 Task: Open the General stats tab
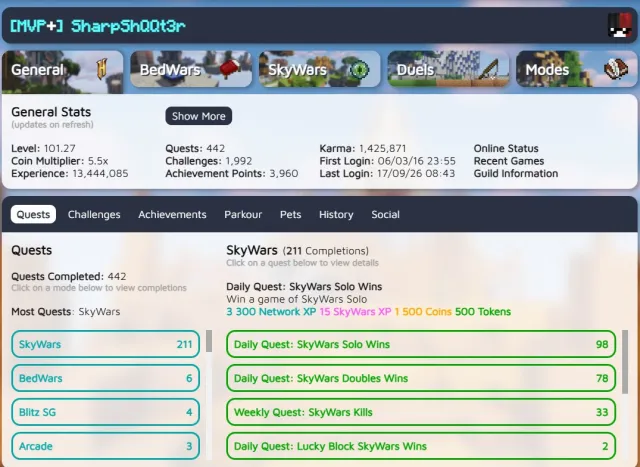point(62,72)
